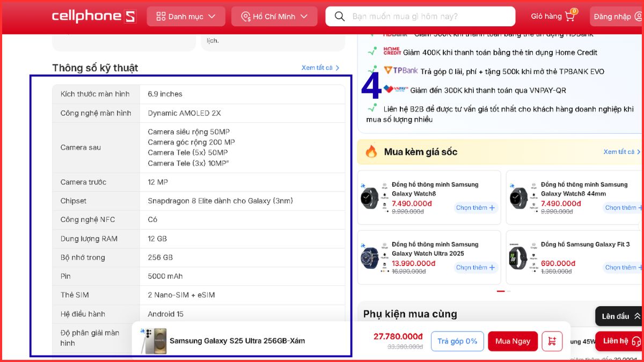644x362 pixels.
Task: Click Chọn thêm for Galaxy Watch Ultra 2025
Action: [475, 267]
